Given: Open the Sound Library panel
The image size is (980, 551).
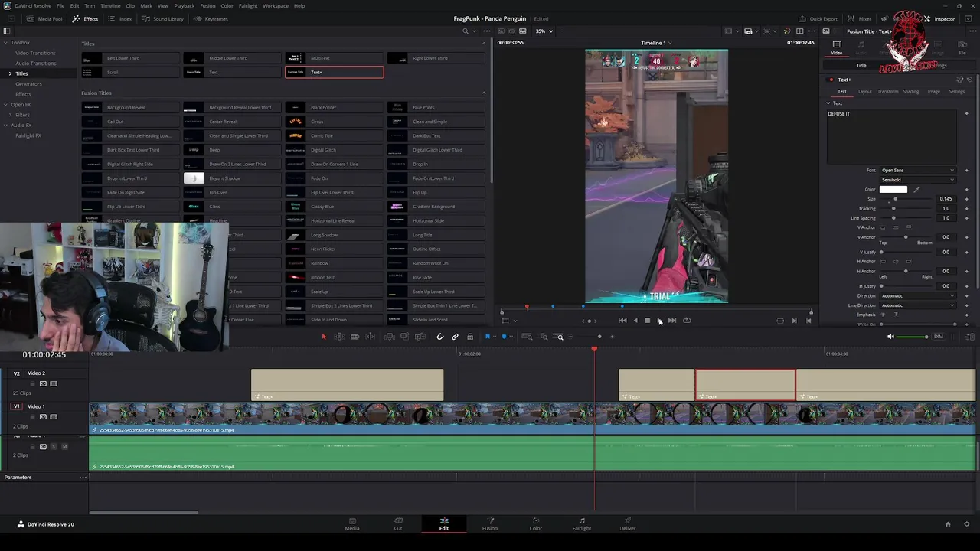Looking at the screenshot, I should pos(163,19).
